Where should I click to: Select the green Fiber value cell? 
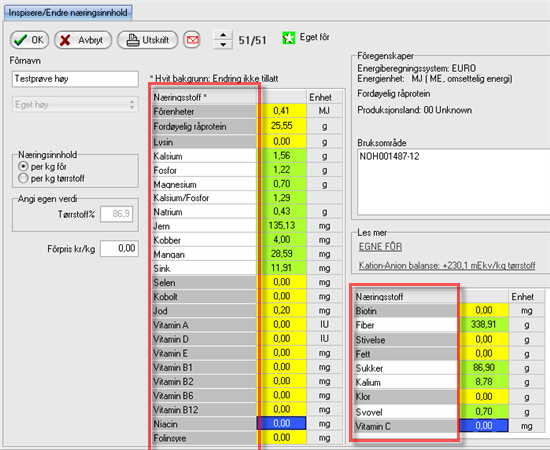pos(484,324)
